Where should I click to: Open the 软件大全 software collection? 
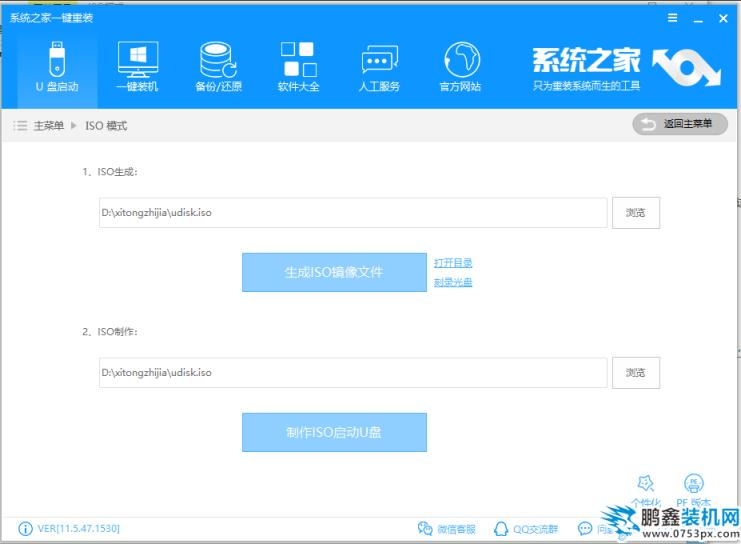click(298, 67)
